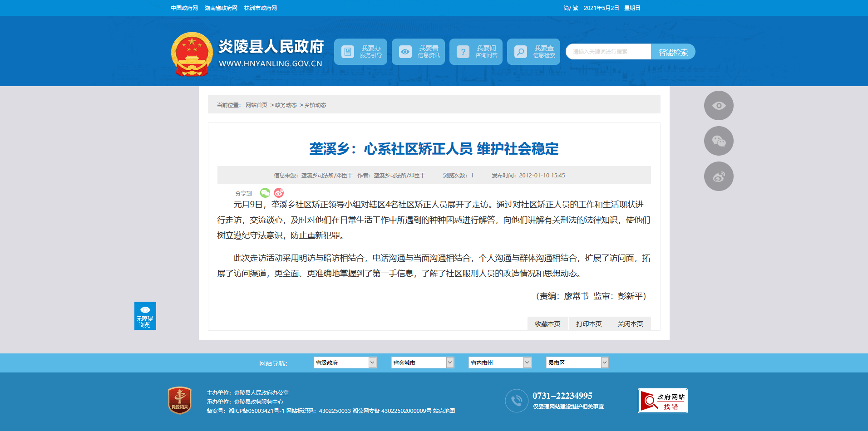Click the keyword search input field
This screenshot has height=431, width=868.
tap(608, 52)
